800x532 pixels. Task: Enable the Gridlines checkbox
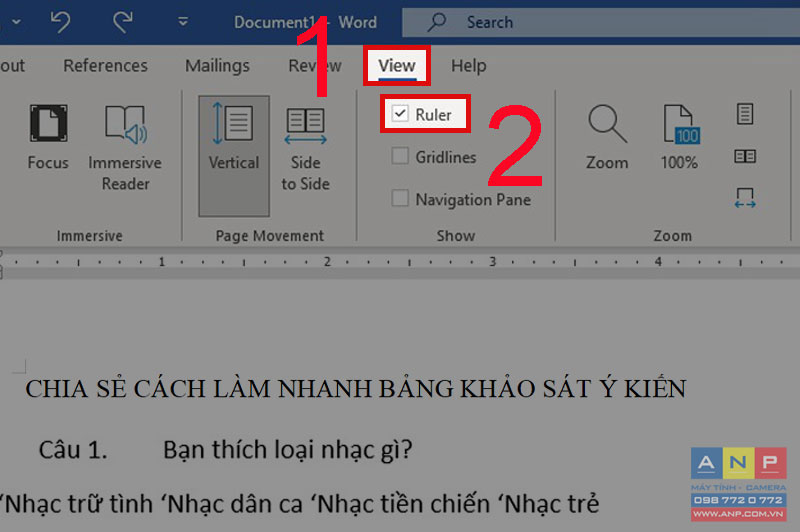(400, 156)
